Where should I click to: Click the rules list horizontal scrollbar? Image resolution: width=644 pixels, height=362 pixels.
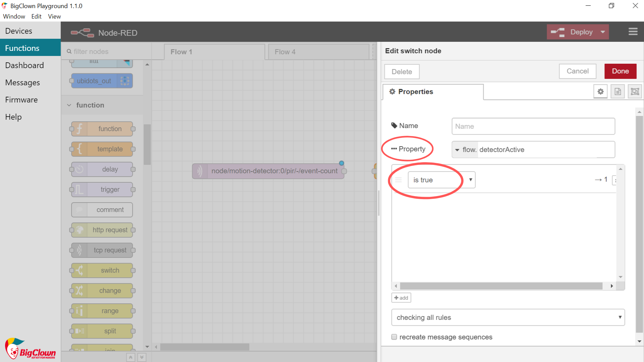click(x=501, y=286)
